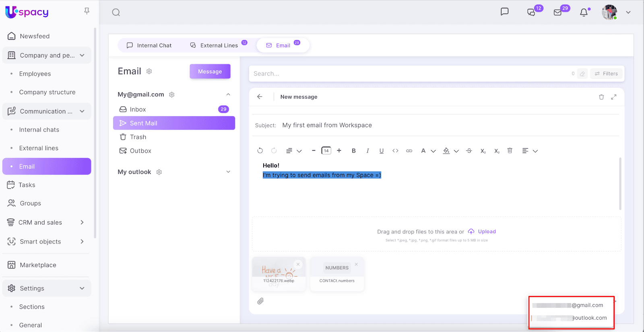This screenshot has height=332, width=644.
Task: Switch to the Internal Chat tab
Action: coord(149,45)
